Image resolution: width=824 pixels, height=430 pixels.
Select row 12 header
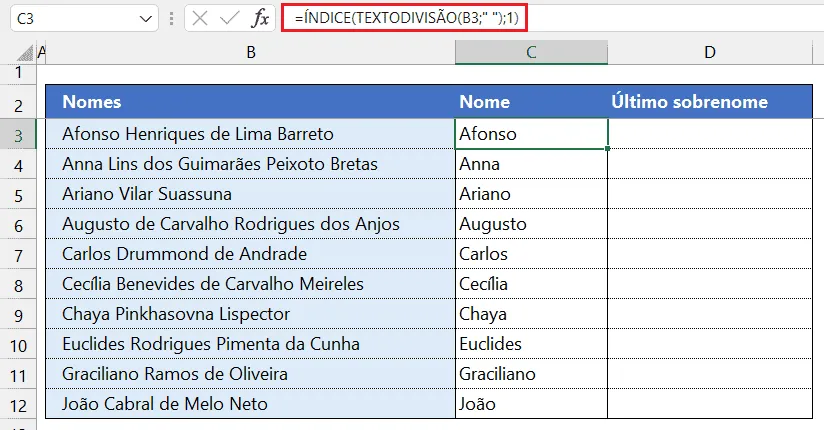click(x=18, y=405)
